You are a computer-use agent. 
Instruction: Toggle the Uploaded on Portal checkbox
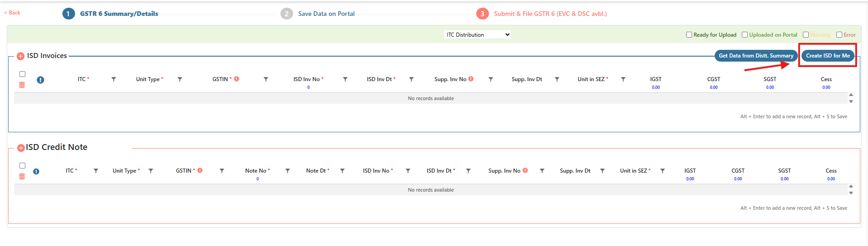(745, 35)
